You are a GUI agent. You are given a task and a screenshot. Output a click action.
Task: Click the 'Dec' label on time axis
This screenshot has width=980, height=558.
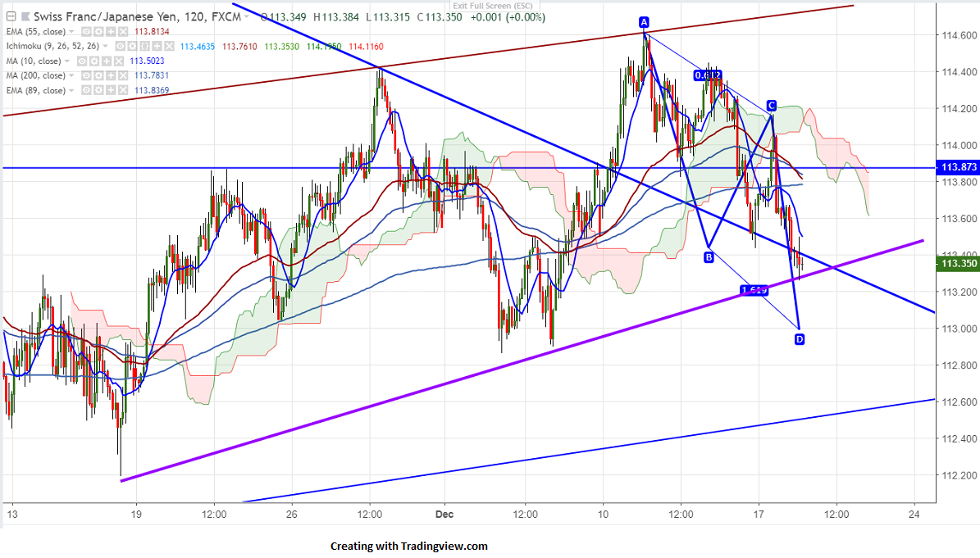coord(444,515)
